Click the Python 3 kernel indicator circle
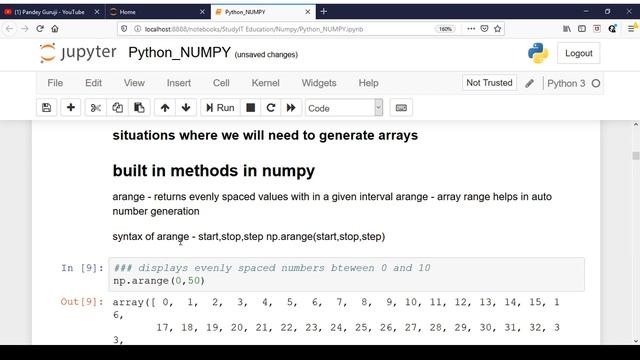 click(596, 83)
